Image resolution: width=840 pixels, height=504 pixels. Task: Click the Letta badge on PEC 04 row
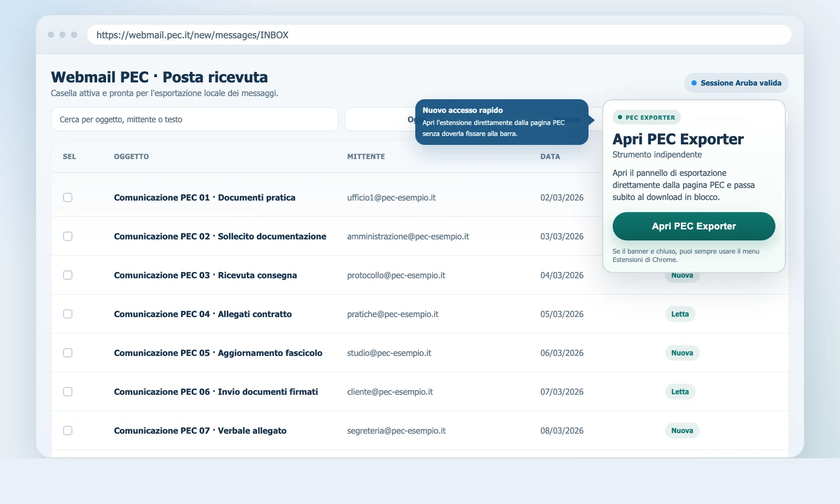point(680,314)
